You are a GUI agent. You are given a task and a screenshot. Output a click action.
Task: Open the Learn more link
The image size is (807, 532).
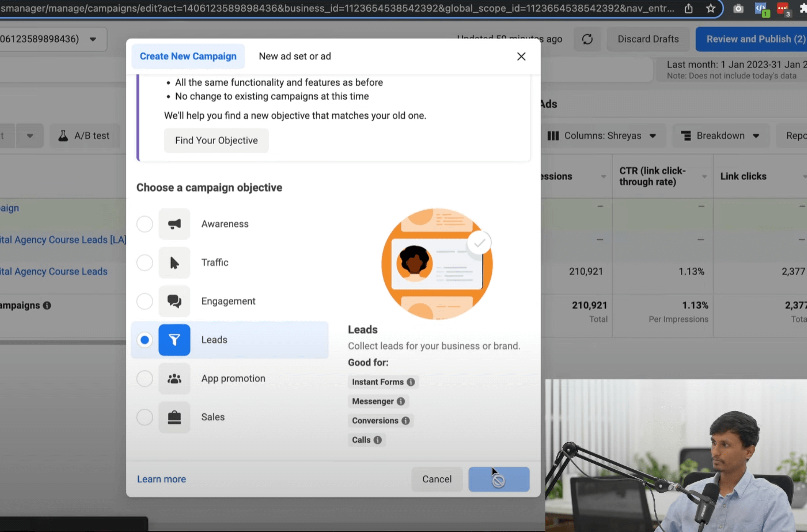click(161, 479)
